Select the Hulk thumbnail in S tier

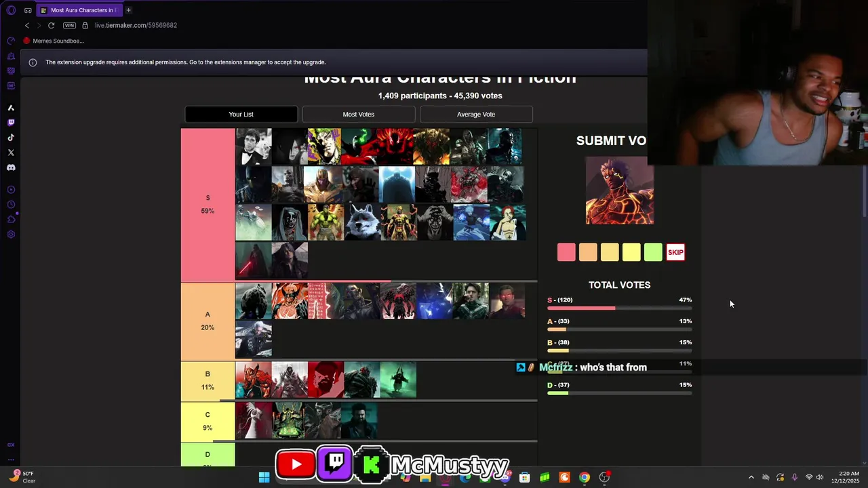[x=325, y=222]
